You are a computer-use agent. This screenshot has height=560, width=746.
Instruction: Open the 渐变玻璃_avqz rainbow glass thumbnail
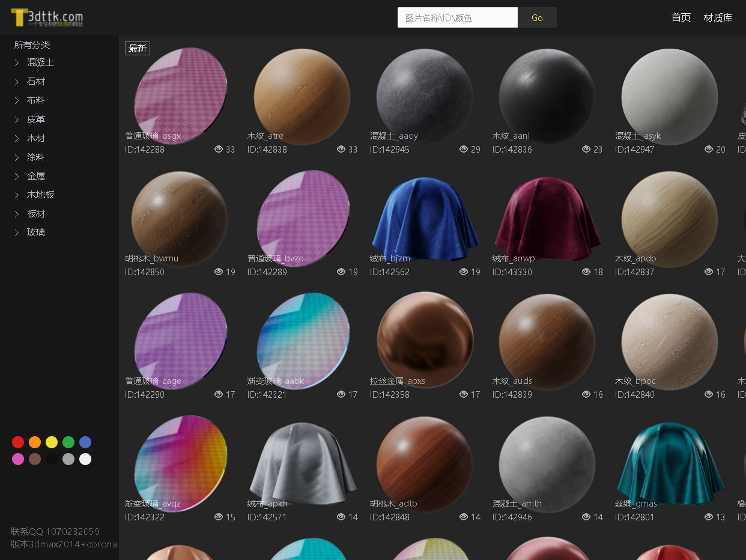(181, 463)
